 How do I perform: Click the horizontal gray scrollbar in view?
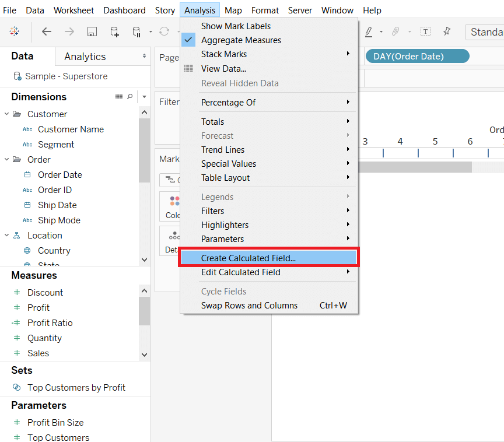415,167
